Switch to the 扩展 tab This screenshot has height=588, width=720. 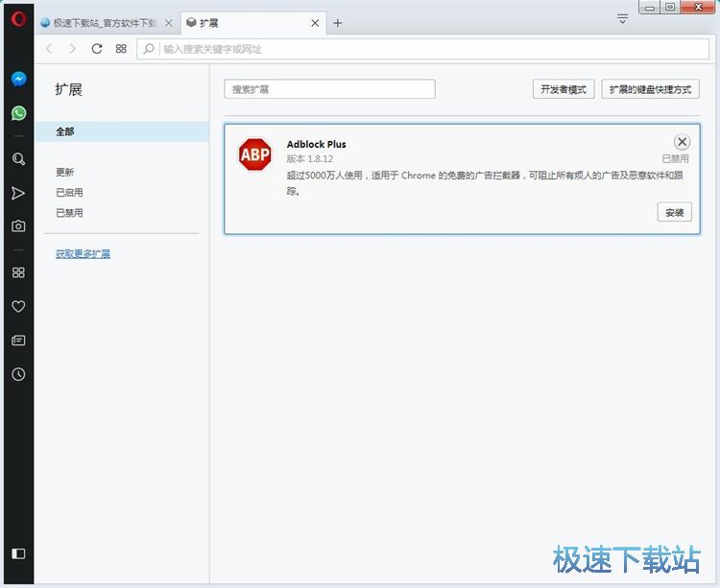[254, 23]
